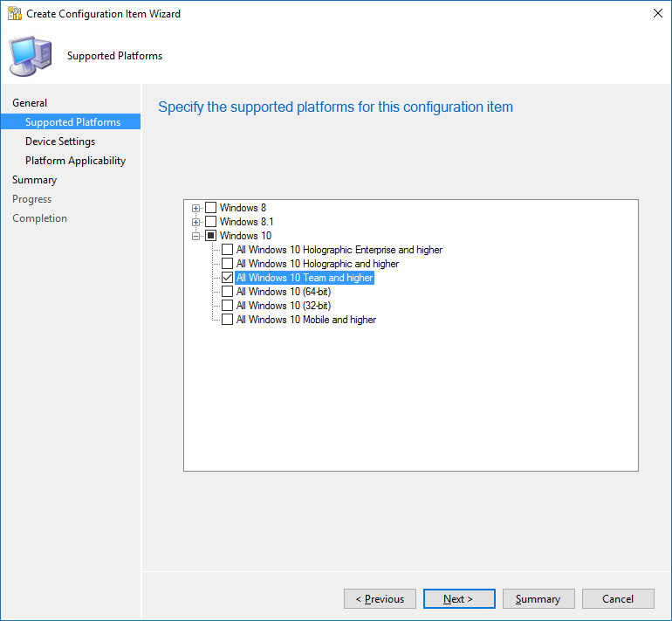Select "All Windows 10 (32-bit)" text

pos(284,306)
